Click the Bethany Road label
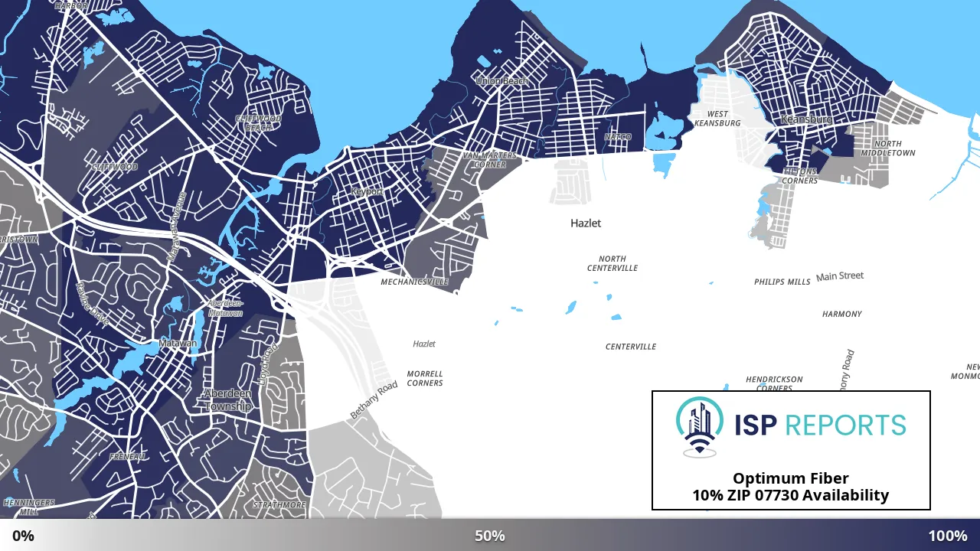980x551 pixels. [x=374, y=399]
